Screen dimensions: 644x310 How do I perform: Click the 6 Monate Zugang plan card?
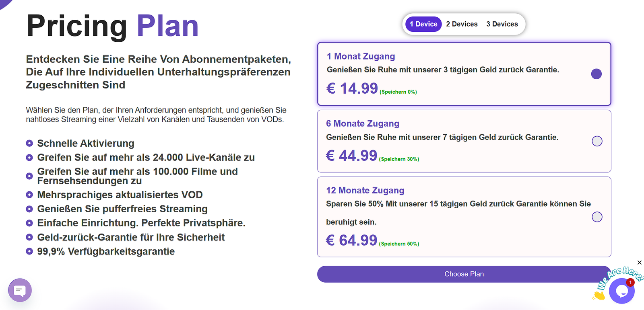click(x=464, y=141)
